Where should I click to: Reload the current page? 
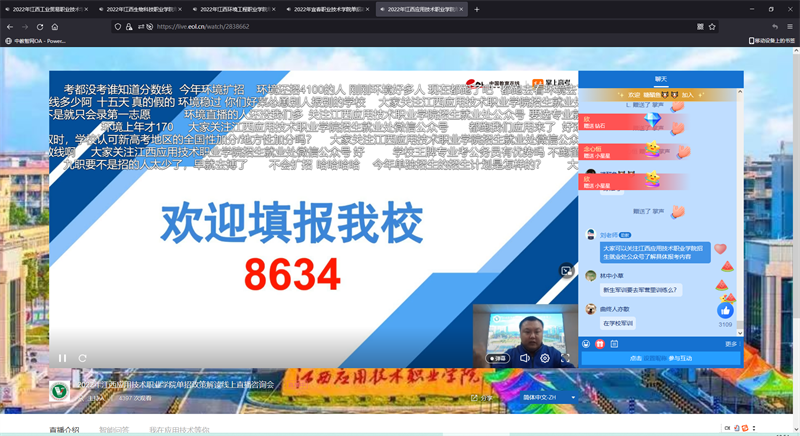tap(40, 27)
